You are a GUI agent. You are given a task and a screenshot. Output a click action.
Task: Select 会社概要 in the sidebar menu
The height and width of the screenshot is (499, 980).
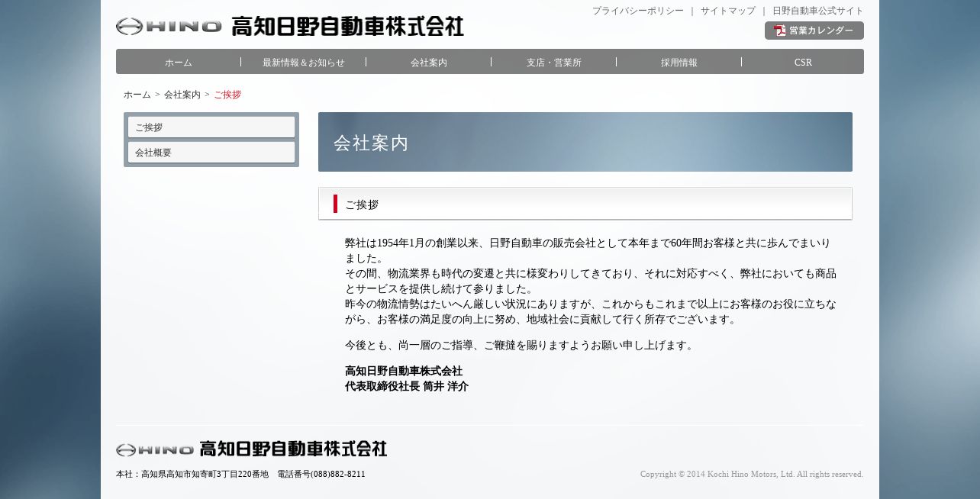(x=211, y=153)
